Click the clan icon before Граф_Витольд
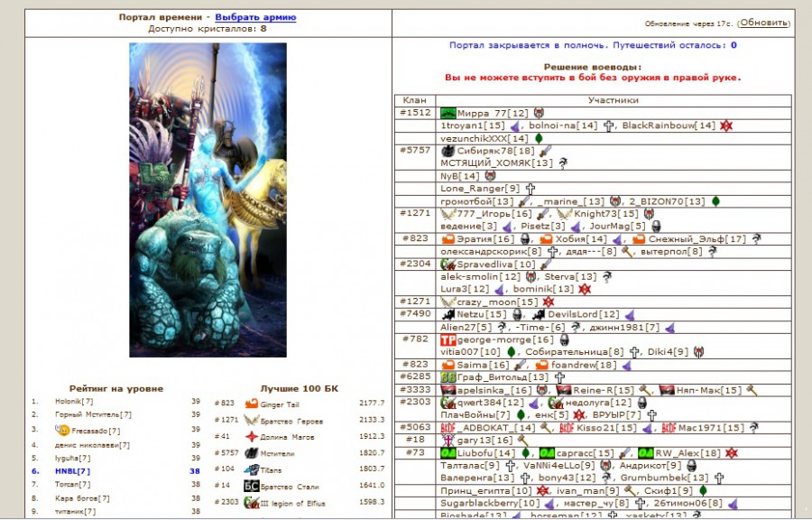 (x=448, y=377)
